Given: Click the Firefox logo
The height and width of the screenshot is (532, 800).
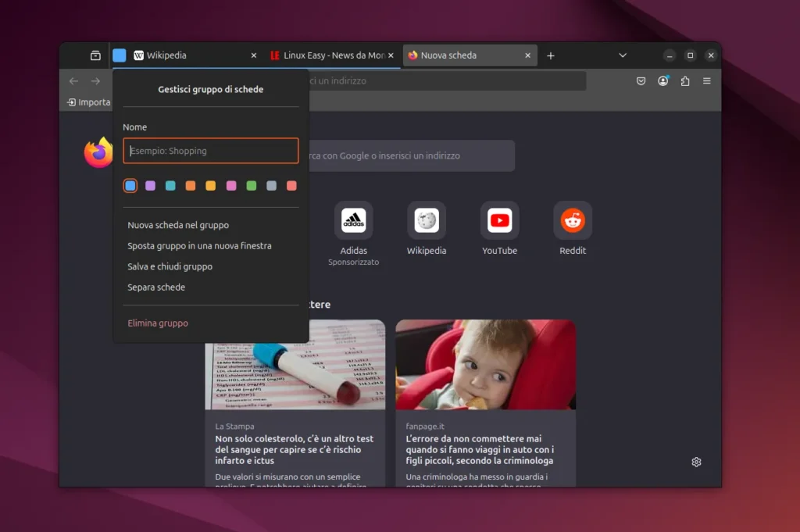Looking at the screenshot, I should (x=98, y=152).
